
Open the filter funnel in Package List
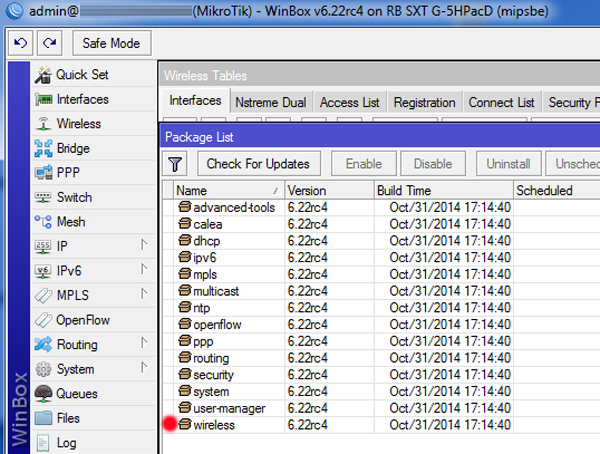click(x=175, y=164)
